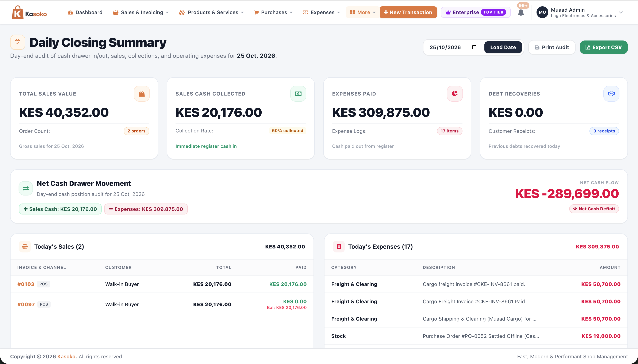Screen dimensions: 638x364
Task: Click the calendar picker icon in date field
Action: [474, 47]
